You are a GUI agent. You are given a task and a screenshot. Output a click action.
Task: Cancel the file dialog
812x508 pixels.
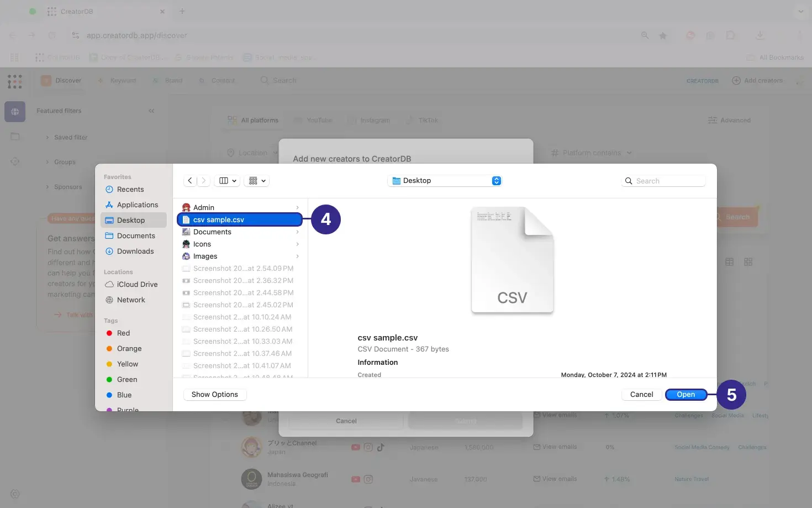(641, 394)
